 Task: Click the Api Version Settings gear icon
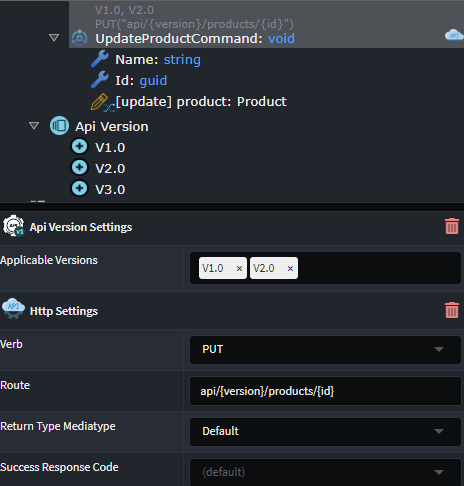pyautogui.click(x=13, y=226)
